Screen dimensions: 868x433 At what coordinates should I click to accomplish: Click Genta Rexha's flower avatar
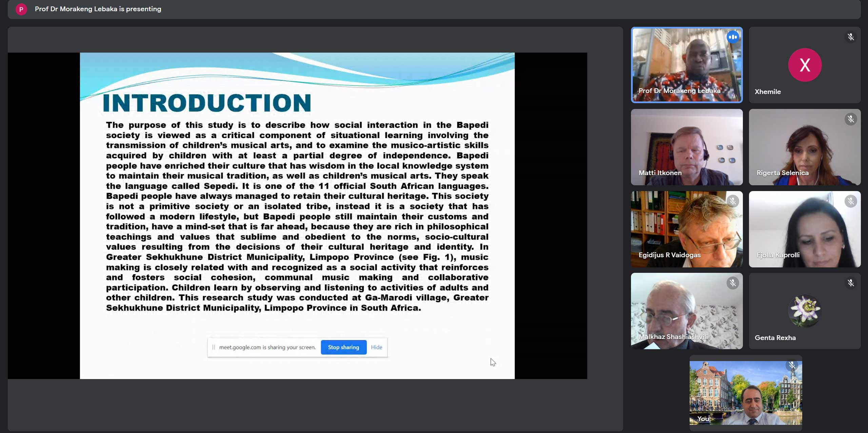[804, 310]
